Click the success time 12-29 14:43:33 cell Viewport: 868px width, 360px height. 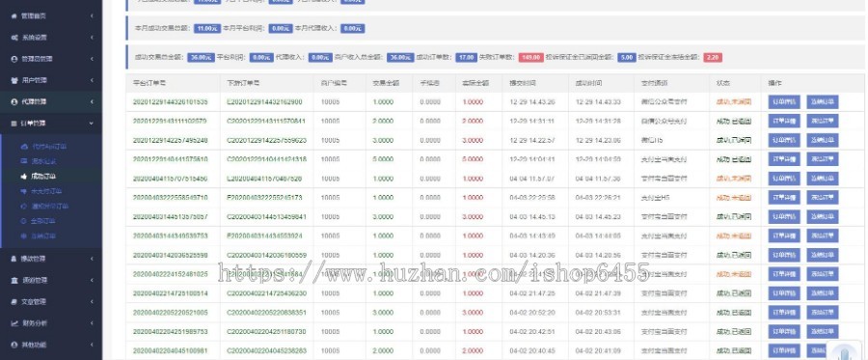coord(598,102)
